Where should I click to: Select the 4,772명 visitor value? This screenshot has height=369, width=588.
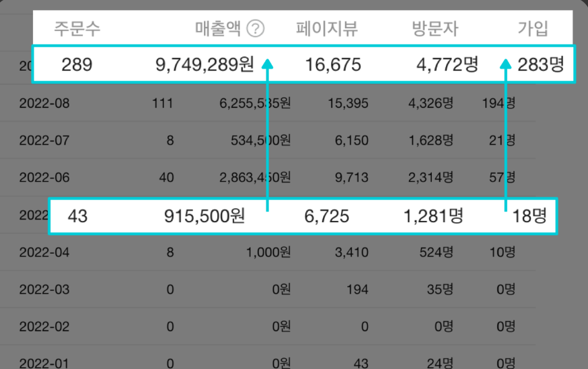pyautogui.click(x=447, y=65)
